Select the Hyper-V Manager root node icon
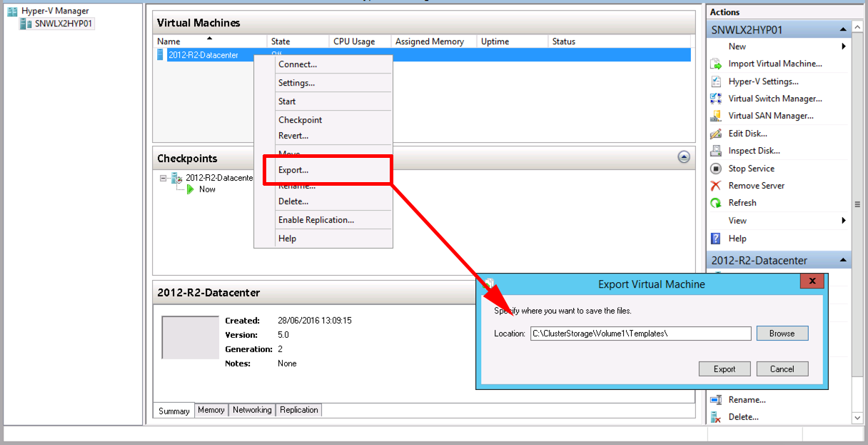This screenshot has width=868, height=445. (x=12, y=11)
